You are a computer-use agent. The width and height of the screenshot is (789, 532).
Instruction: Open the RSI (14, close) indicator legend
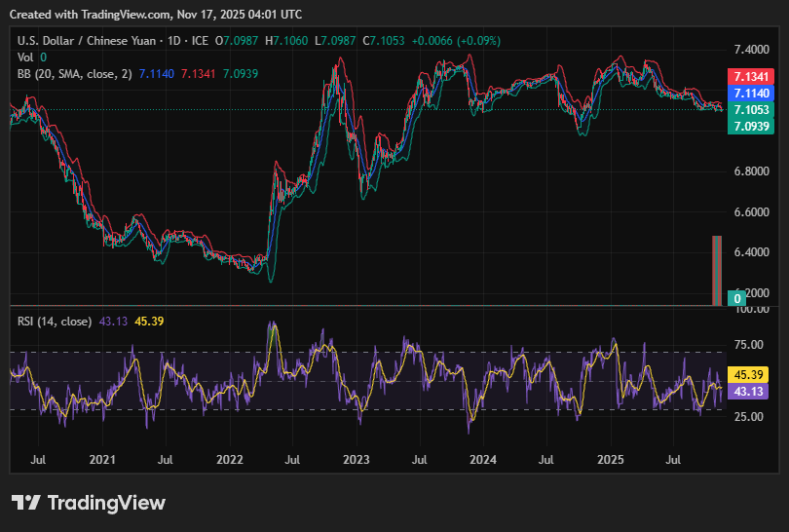pos(55,322)
